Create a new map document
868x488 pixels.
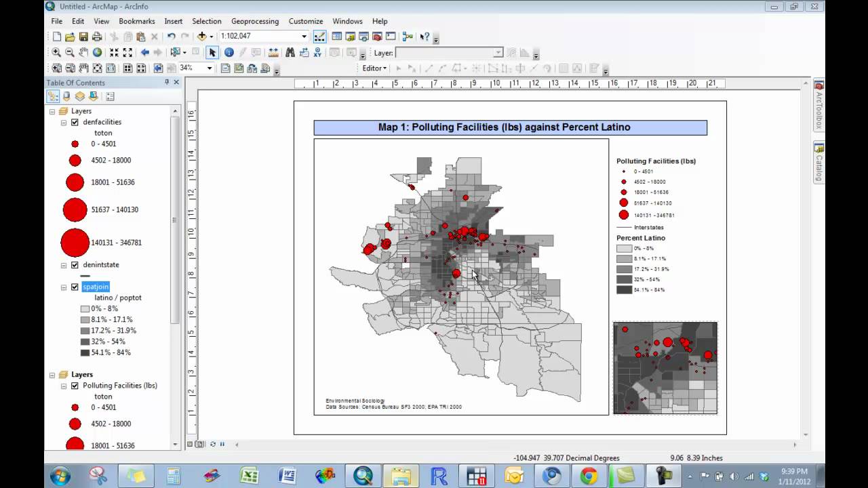point(57,37)
